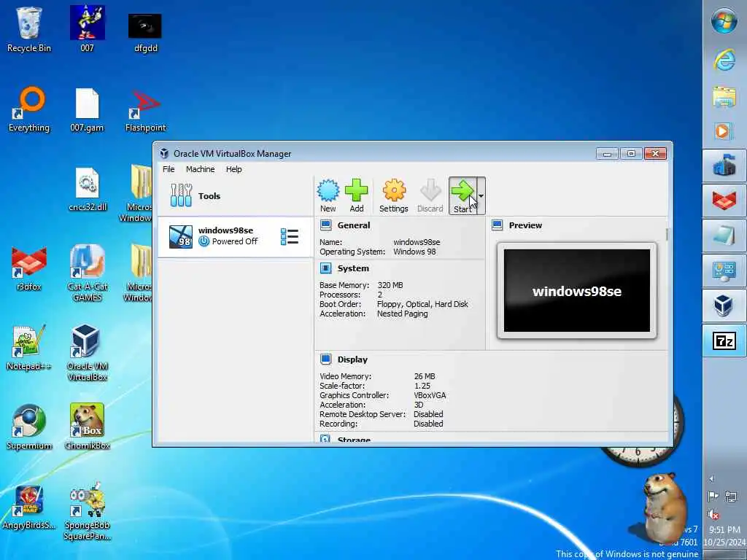Switch to the VirtualBox taskbar button
The image size is (747, 560).
(x=724, y=306)
